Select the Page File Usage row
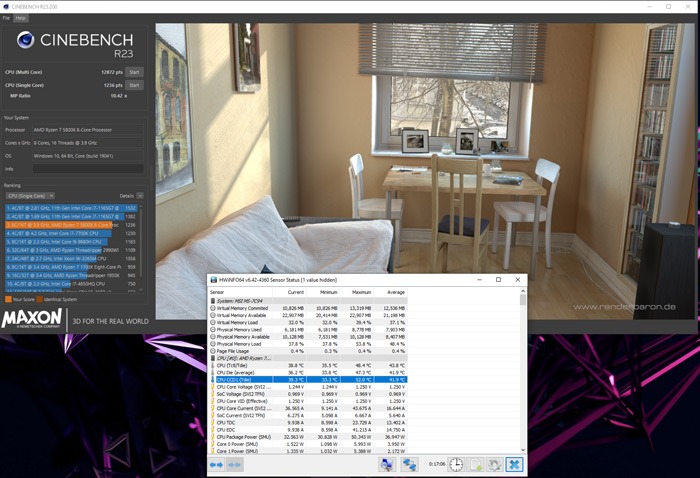Viewport: 700px width, 478px height. coord(308,351)
